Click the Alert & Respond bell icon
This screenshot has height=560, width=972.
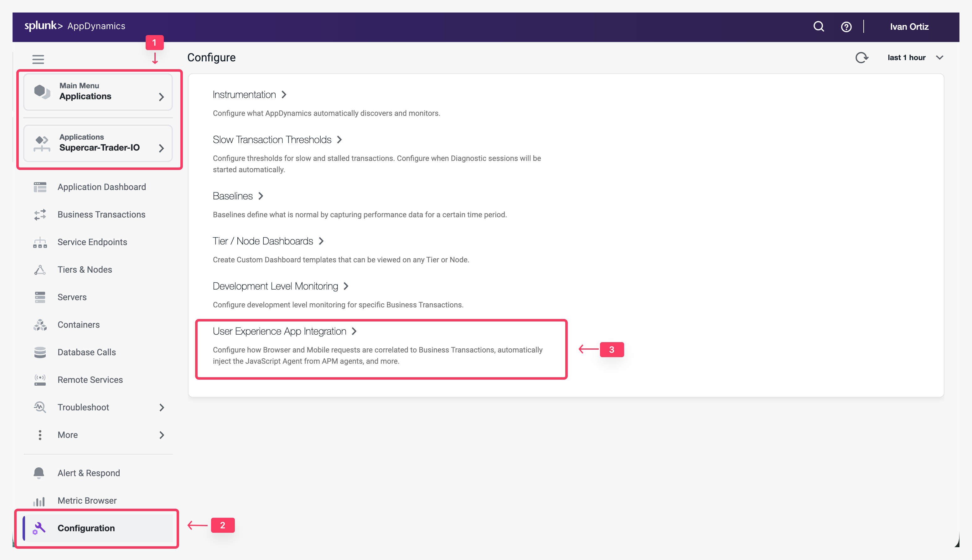[39, 473]
